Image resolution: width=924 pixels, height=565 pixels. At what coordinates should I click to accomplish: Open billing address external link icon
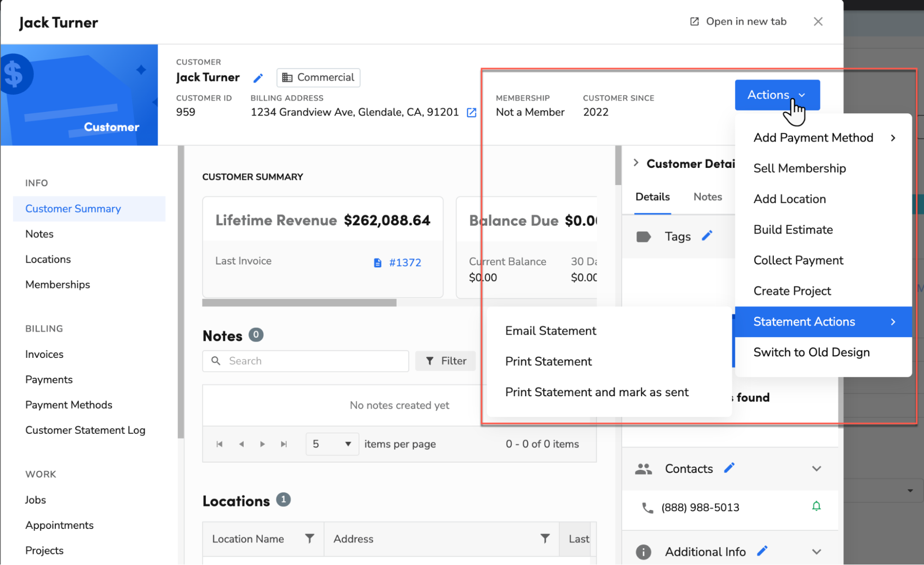pos(471,113)
